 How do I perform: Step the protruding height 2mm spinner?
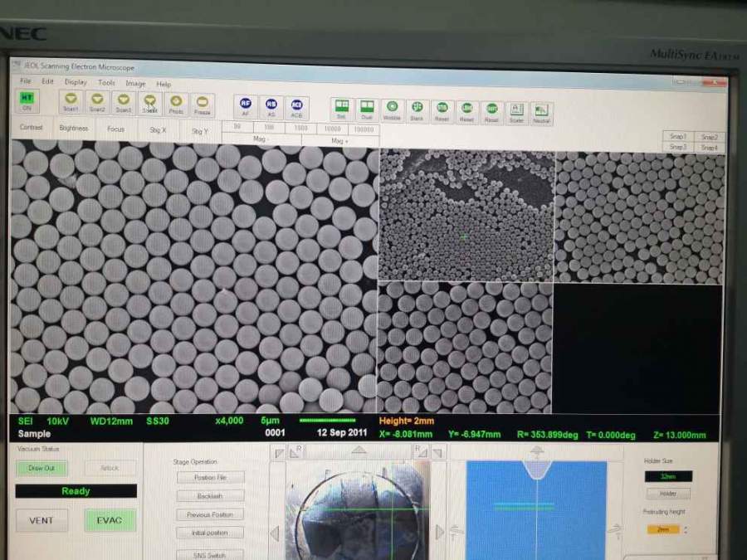pyautogui.click(x=685, y=529)
